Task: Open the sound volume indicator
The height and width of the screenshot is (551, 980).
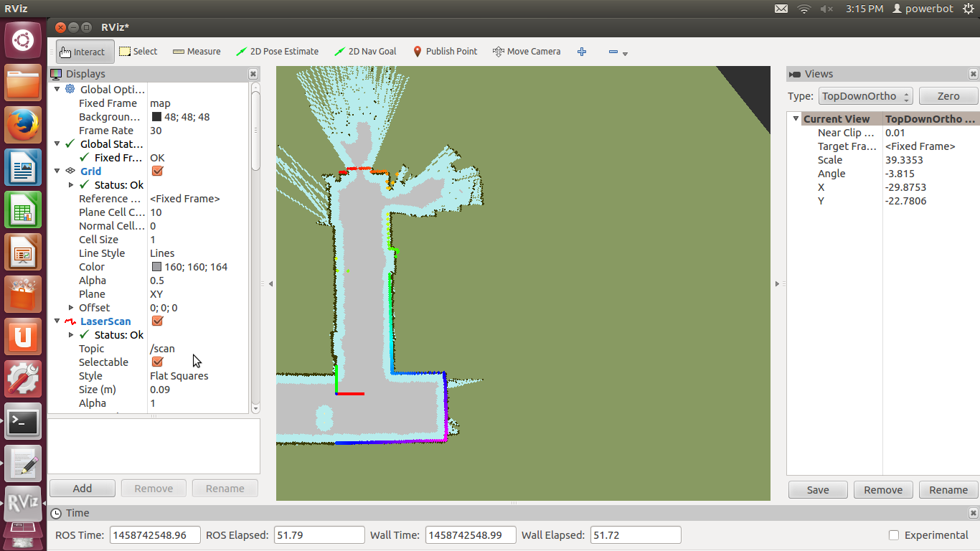Action: click(x=826, y=9)
